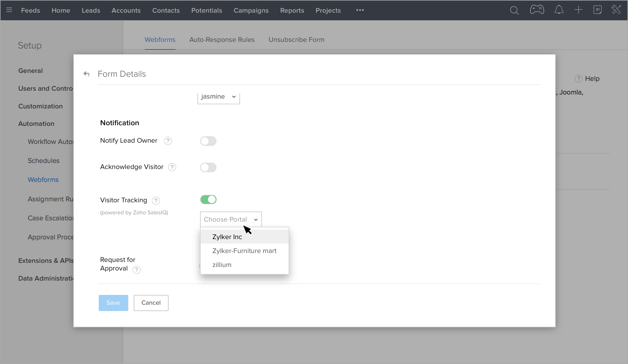The image size is (628, 364).
Task: Open the calendar icon in top bar
Action: 598,10
